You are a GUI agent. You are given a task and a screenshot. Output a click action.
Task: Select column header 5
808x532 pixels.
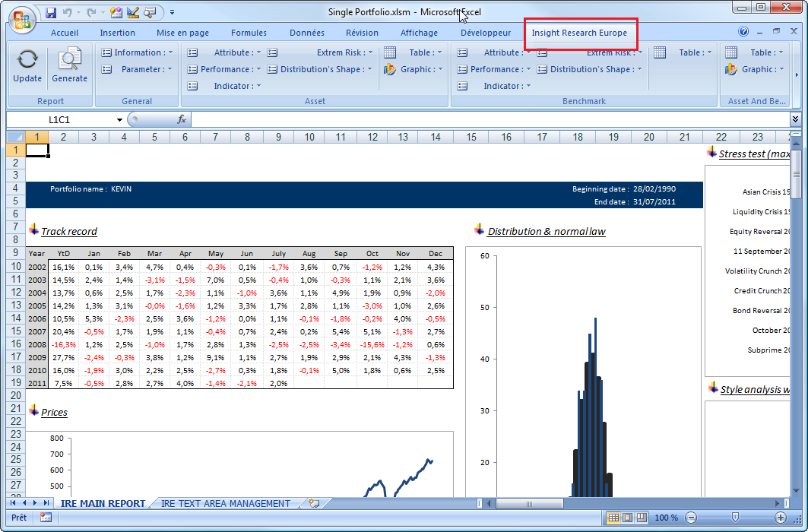click(154, 137)
